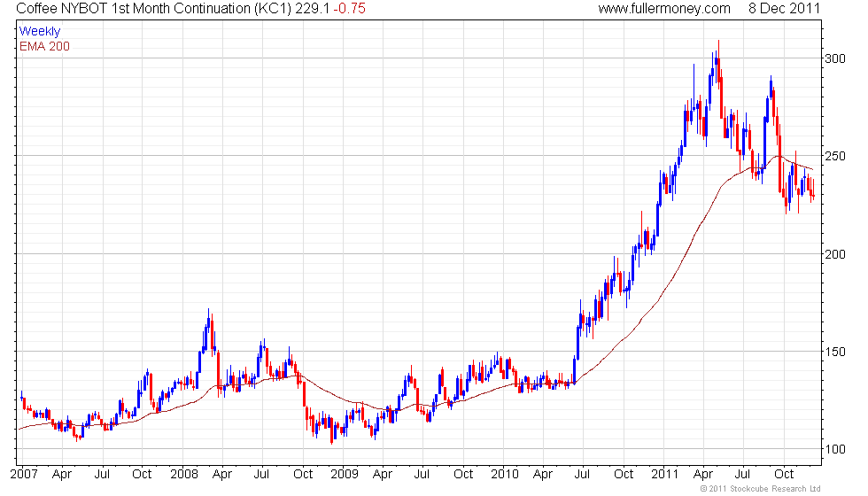The width and height of the screenshot is (868, 496).
Task: Click the "250" y-axis label
Action: point(834,156)
